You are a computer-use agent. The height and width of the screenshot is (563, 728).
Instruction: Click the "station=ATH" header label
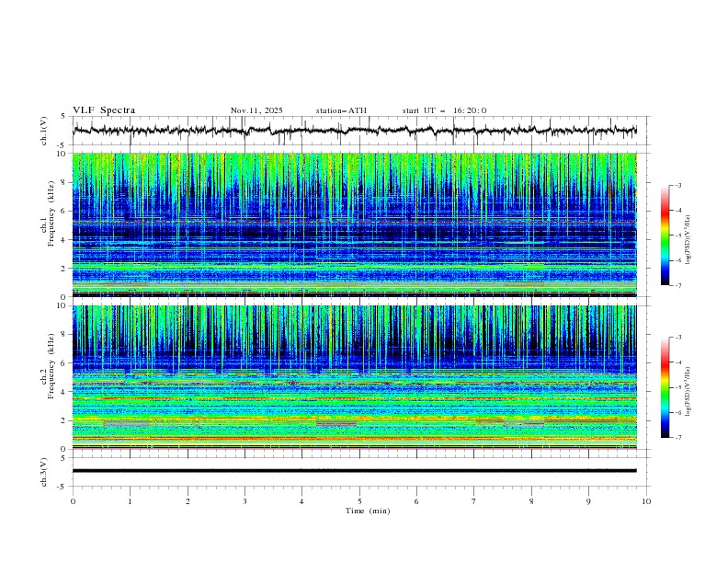pos(341,110)
